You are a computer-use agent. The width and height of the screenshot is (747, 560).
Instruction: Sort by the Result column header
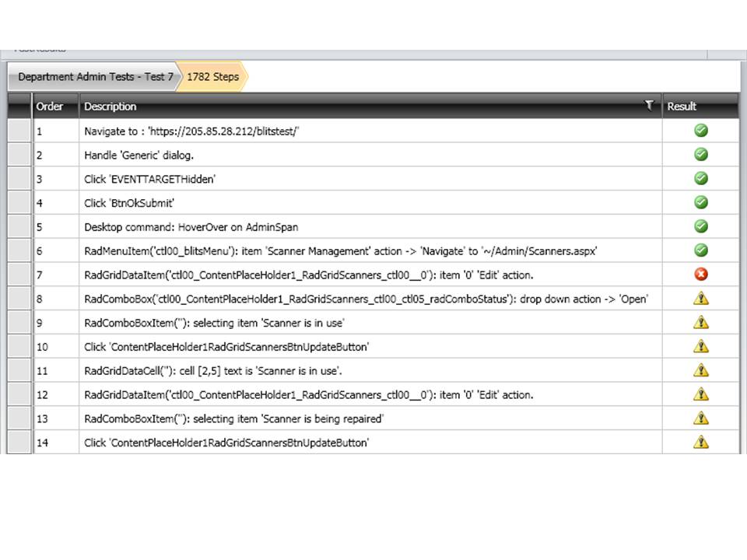pyautogui.click(x=700, y=107)
